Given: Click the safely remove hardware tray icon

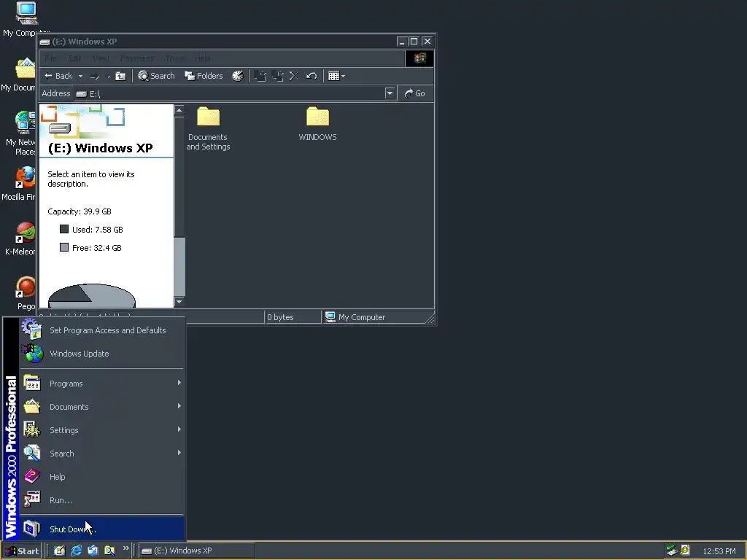Looking at the screenshot, I should pos(672,551).
